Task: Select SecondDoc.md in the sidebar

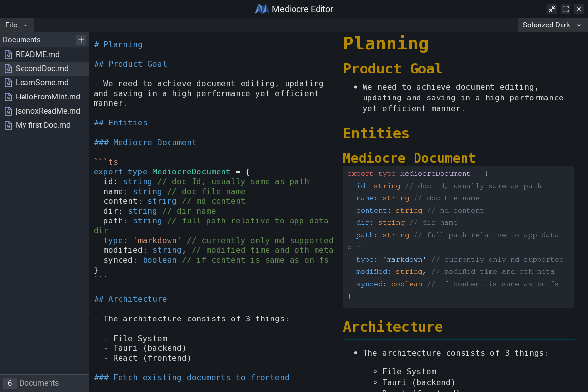Action: pos(44,69)
